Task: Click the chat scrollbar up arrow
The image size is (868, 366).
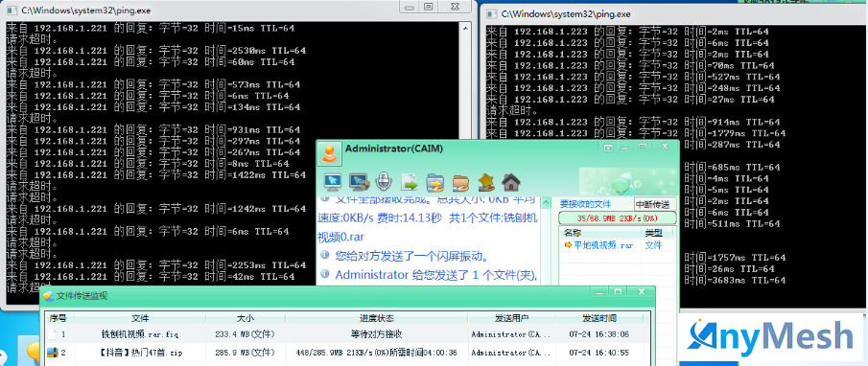Action: pos(546,202)
